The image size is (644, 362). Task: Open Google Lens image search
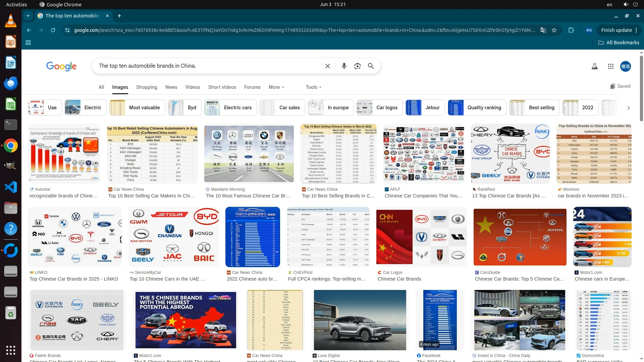pos(357,66)
